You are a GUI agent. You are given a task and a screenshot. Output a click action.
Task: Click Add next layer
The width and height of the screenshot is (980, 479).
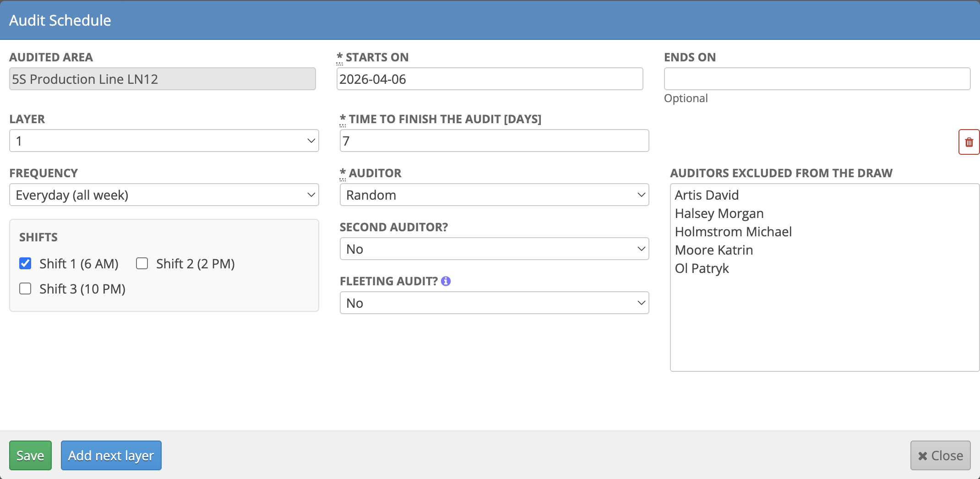(x=111, y=455)
